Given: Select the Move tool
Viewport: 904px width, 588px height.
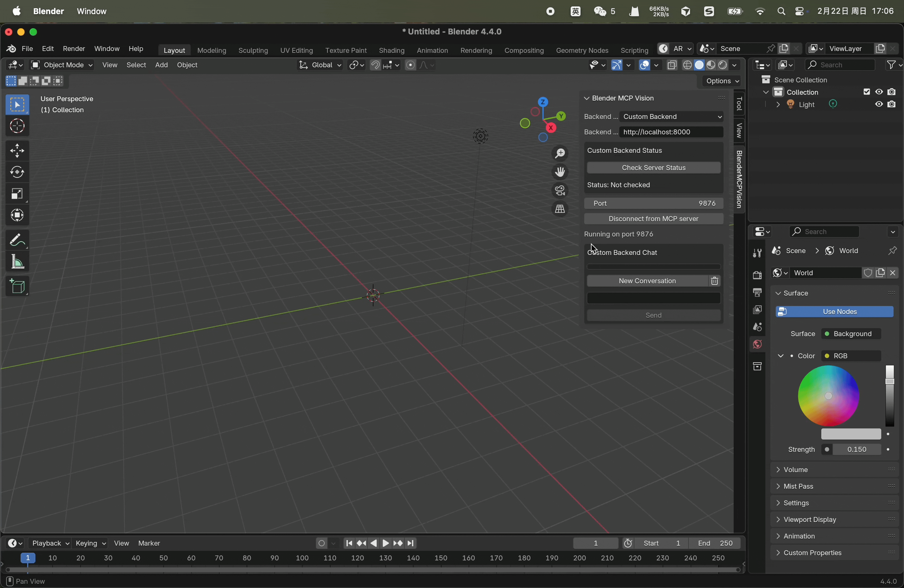Looking at the screenshot, I should click(x=17, y=151).
